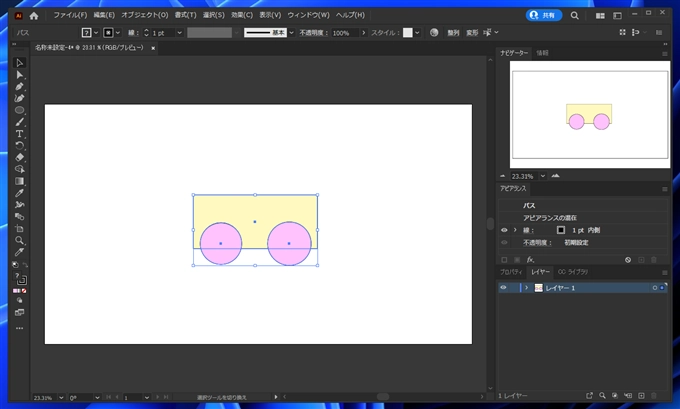680x409 pixels.
Task: Open the ファイル(F) menu
Action: click(70, 15)
